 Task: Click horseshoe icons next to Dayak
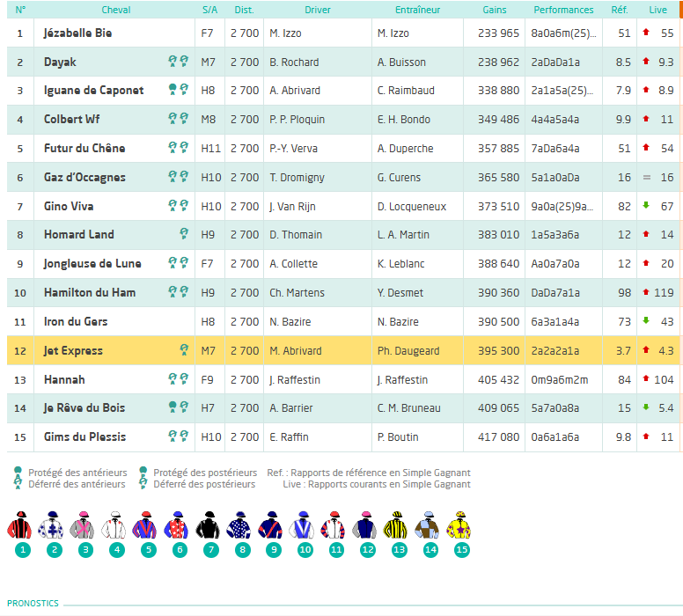click(x=178, y=62)
